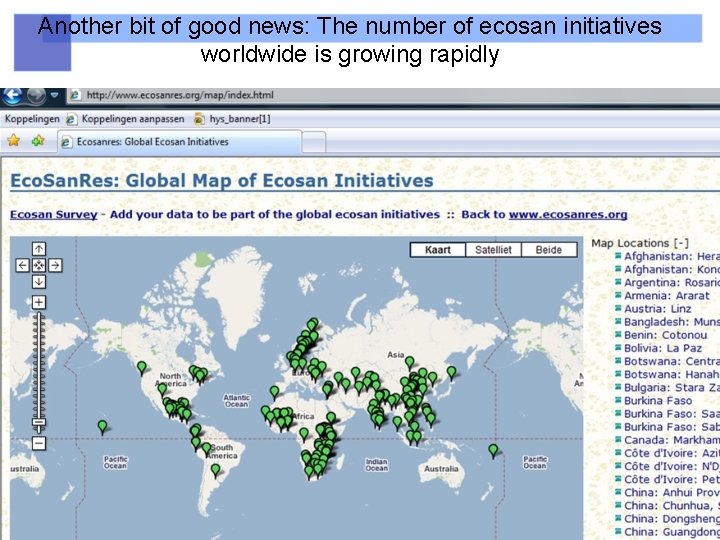Image resolution: width=720 pixels, height=540 pixels.
Task: Switch map view to Kaart
Action: [438, 250]
